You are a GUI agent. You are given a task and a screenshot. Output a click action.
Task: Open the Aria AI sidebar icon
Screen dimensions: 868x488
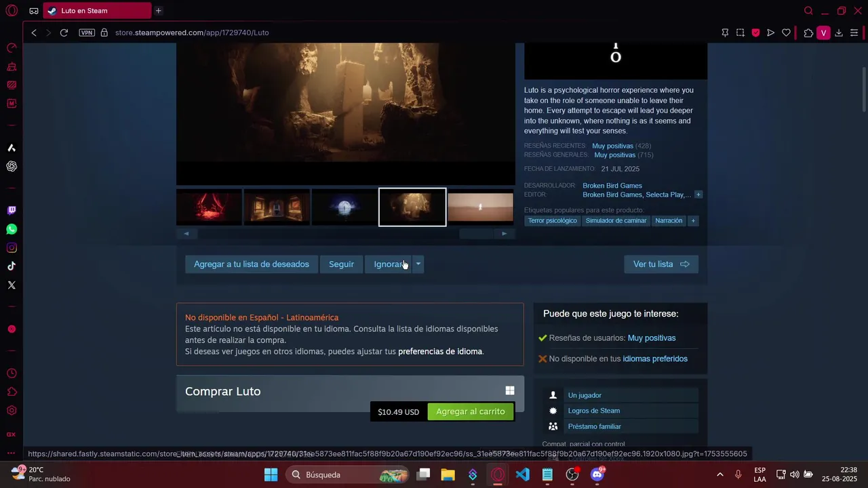pos(12,148)
